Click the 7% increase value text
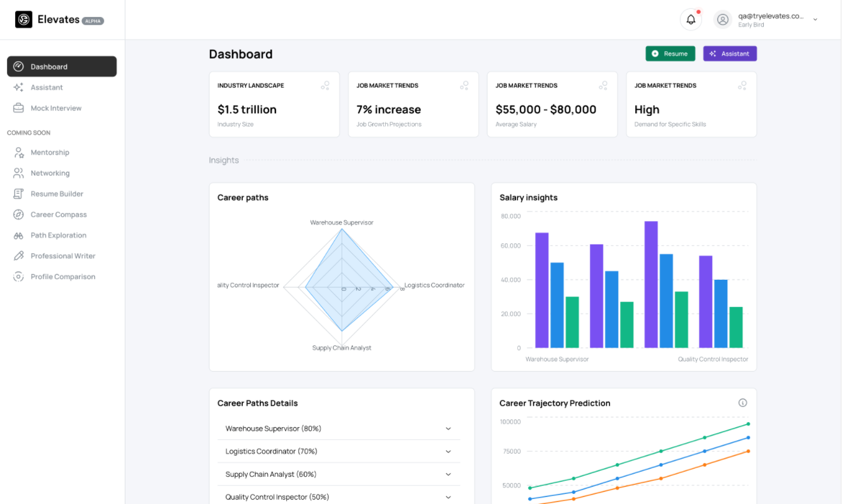 click(388, 110)
